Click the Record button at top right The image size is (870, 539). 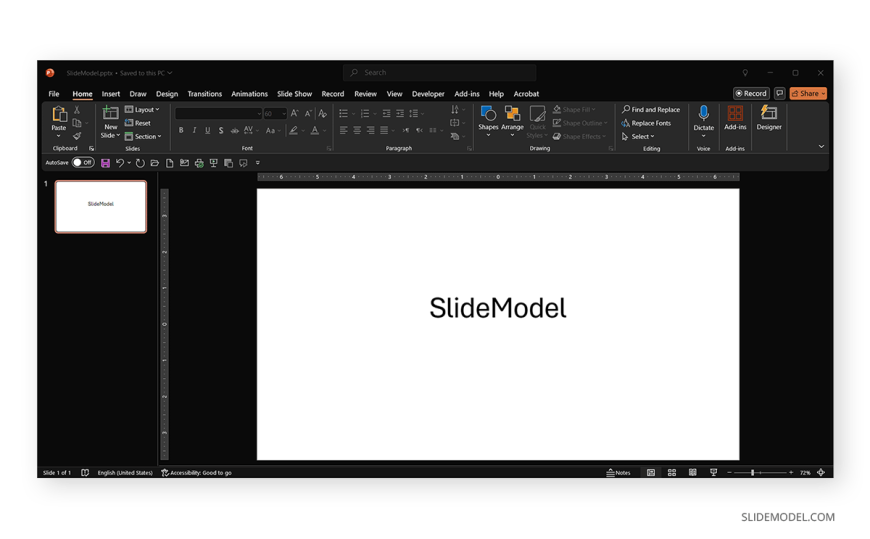tap(751, 93)
